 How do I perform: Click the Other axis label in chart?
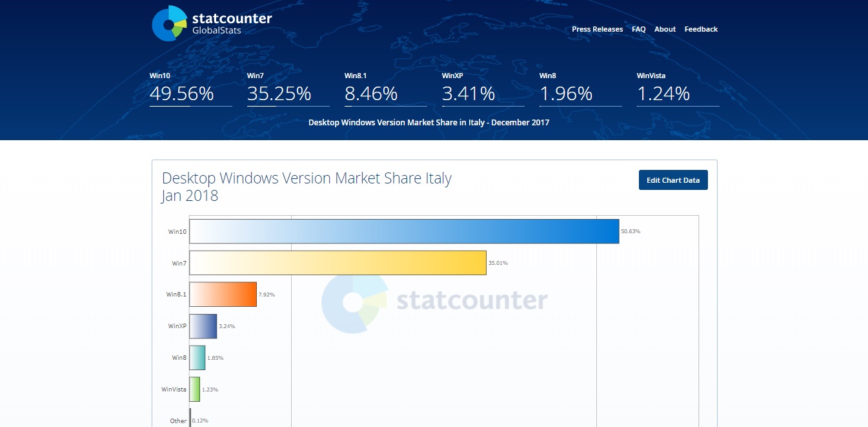coord(179,421)
